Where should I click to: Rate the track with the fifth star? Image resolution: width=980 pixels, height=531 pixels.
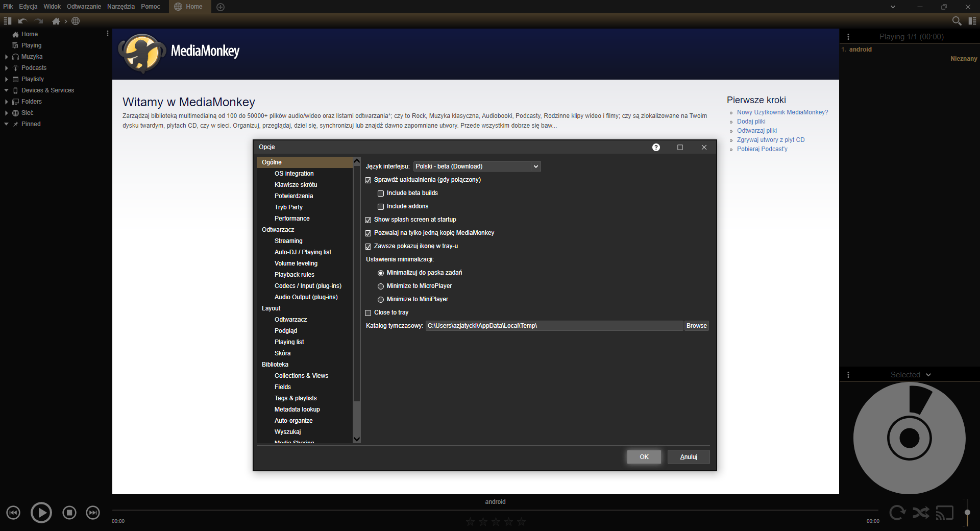pos(521,521)
